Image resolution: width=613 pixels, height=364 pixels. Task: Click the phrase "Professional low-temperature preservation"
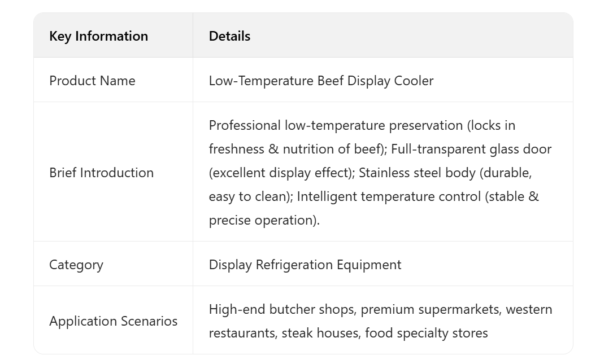click(336, 125)
